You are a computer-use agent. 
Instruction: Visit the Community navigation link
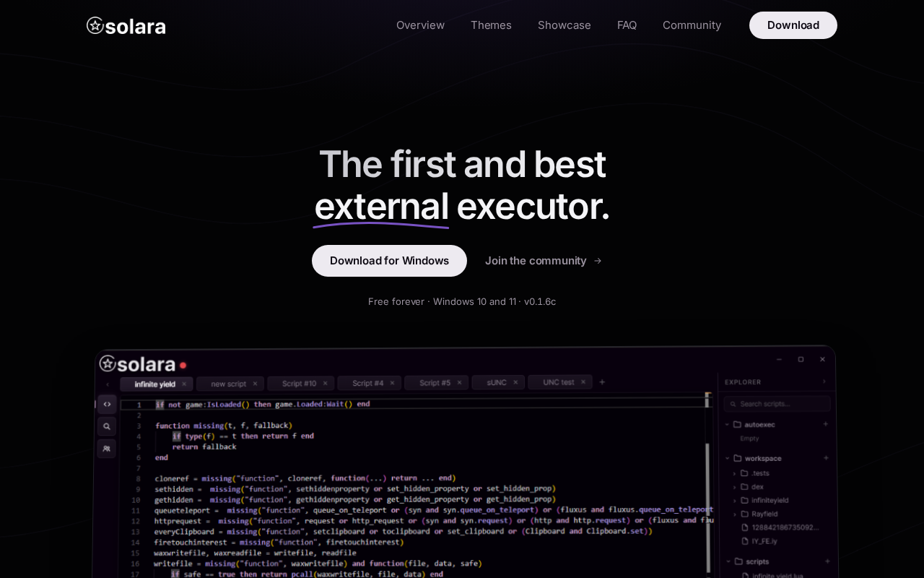692,25
